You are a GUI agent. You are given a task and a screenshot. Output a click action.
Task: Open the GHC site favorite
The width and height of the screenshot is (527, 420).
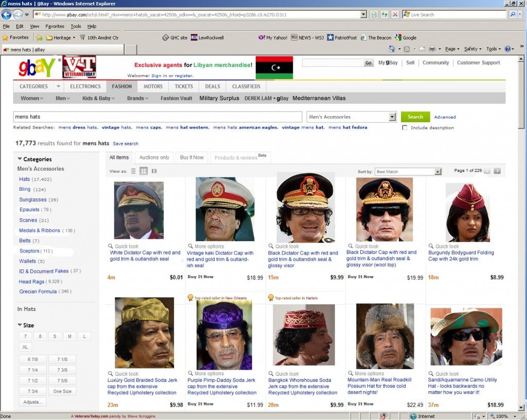(175, 38)
